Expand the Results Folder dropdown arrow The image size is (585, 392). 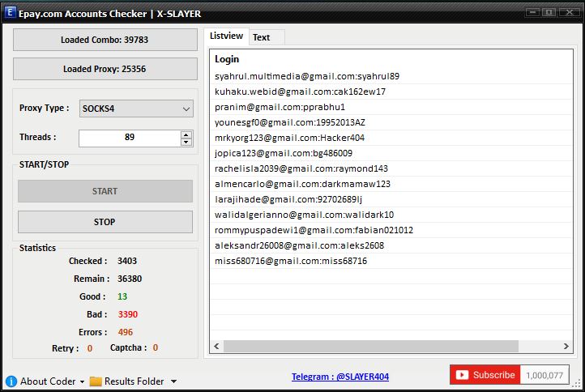pyautogui.click(x=173, y=381)
